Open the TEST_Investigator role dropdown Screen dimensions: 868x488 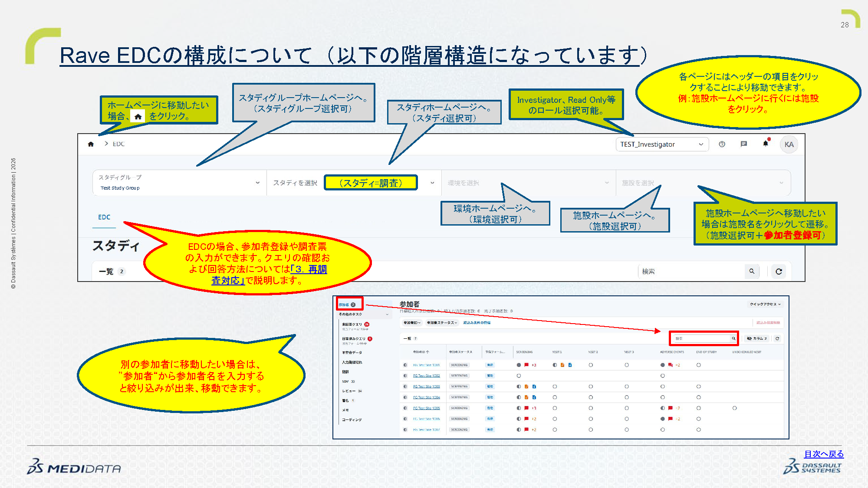click(662, 144)
